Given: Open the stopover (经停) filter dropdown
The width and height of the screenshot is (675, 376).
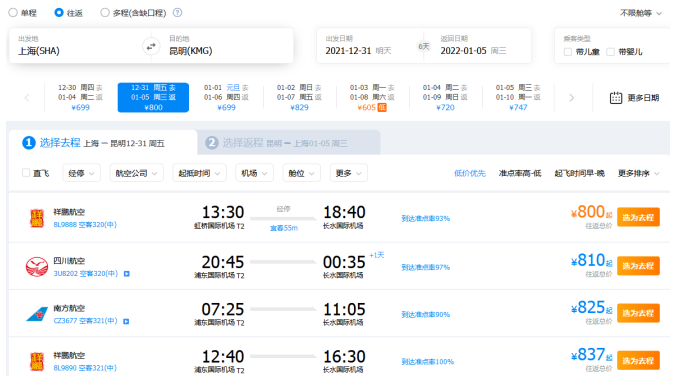Looking at the screenshot, I should [x=81, y=173].
